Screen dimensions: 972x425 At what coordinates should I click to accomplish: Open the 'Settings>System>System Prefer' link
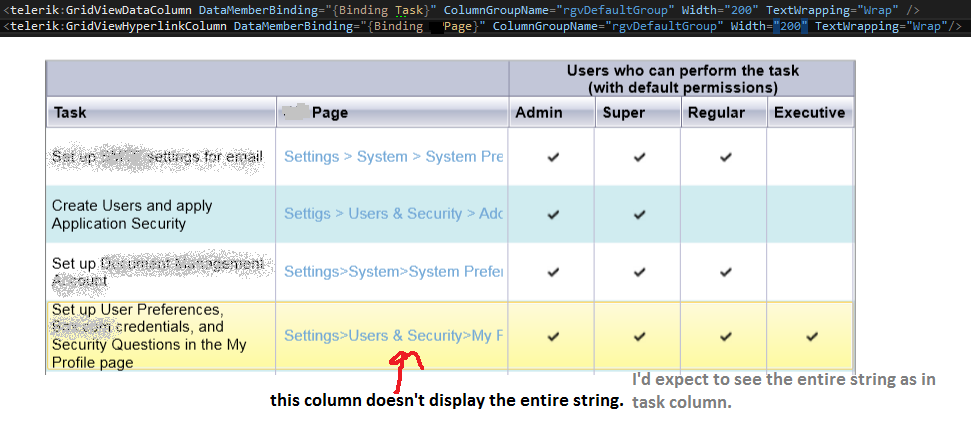(394, 271)
